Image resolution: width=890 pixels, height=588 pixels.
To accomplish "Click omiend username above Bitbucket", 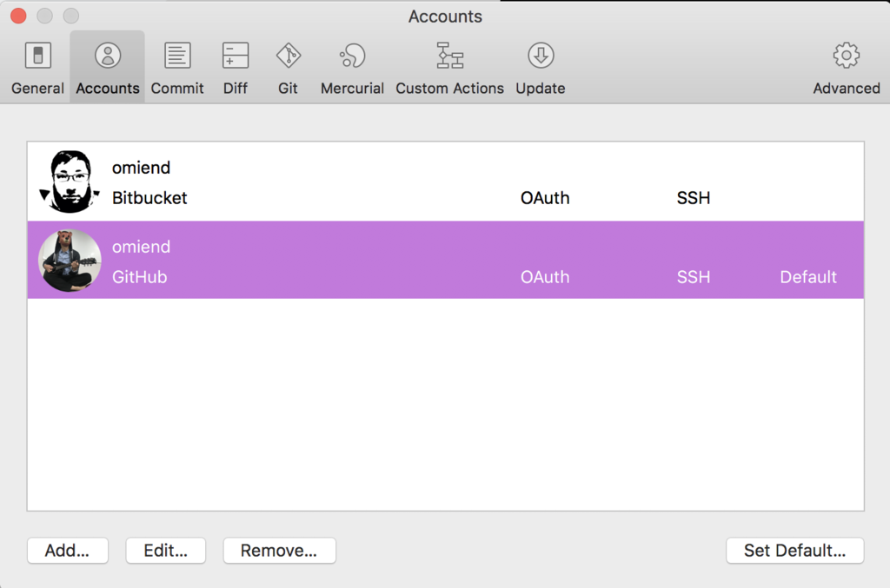I will 142,168.
